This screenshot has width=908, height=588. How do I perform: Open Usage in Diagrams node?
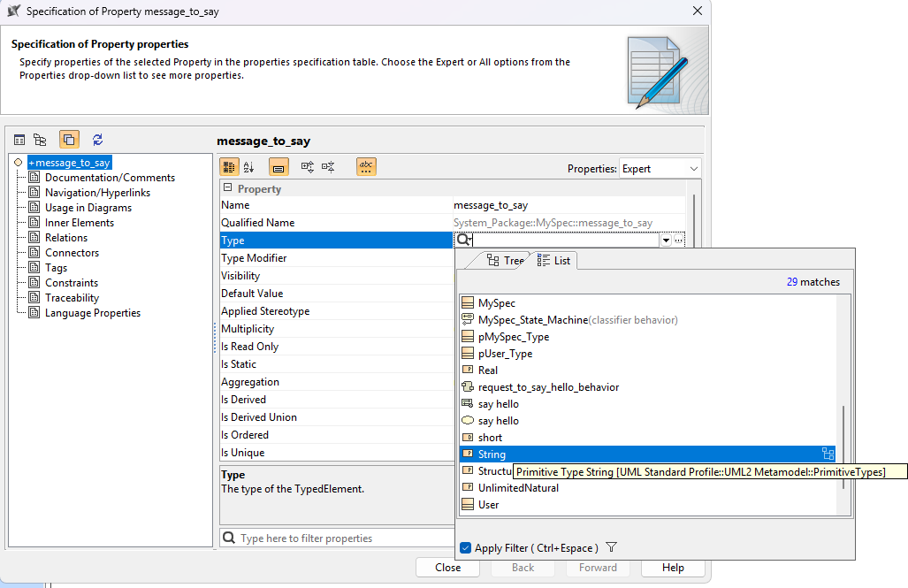pyautogui.click(x=88, y=208)
